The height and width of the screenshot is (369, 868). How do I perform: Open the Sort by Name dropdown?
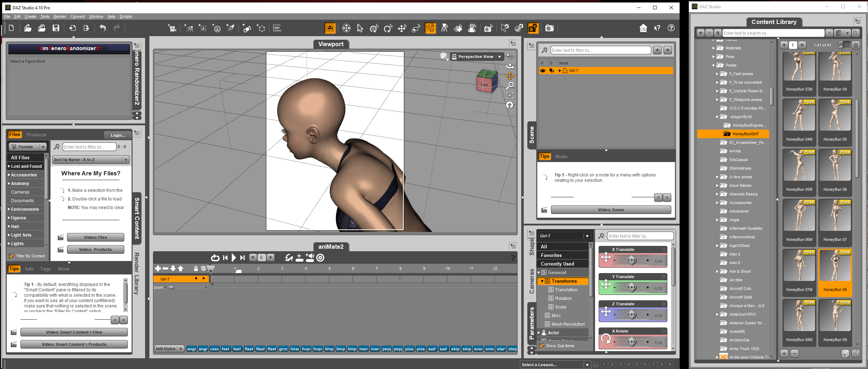(x=91, y=160)
